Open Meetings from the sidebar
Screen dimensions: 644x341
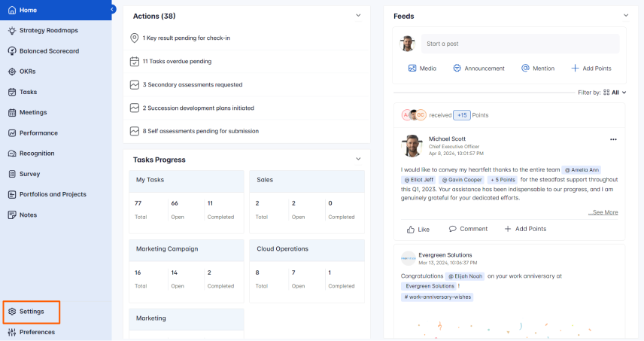tap(33, 112)
